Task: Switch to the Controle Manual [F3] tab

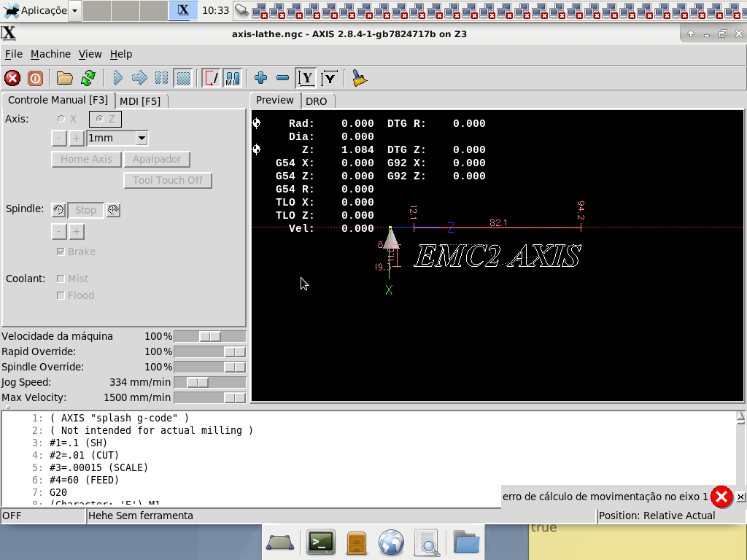Action: click(58, 100)
